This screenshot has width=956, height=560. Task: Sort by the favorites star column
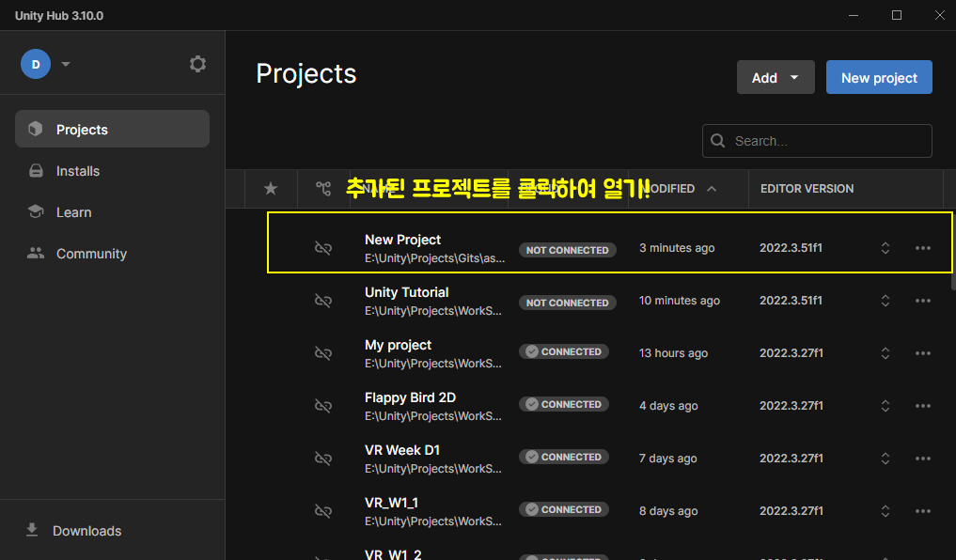click(x=271, y=189)
